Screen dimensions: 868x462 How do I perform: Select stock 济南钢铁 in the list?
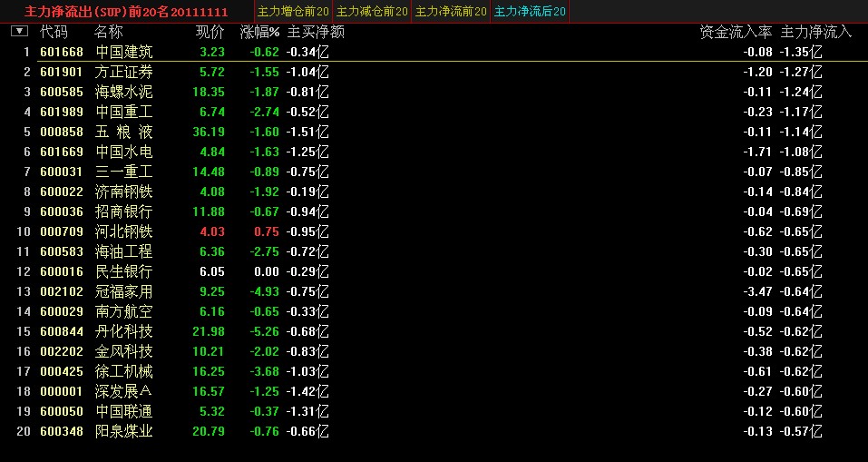click(x=124, y=192)
